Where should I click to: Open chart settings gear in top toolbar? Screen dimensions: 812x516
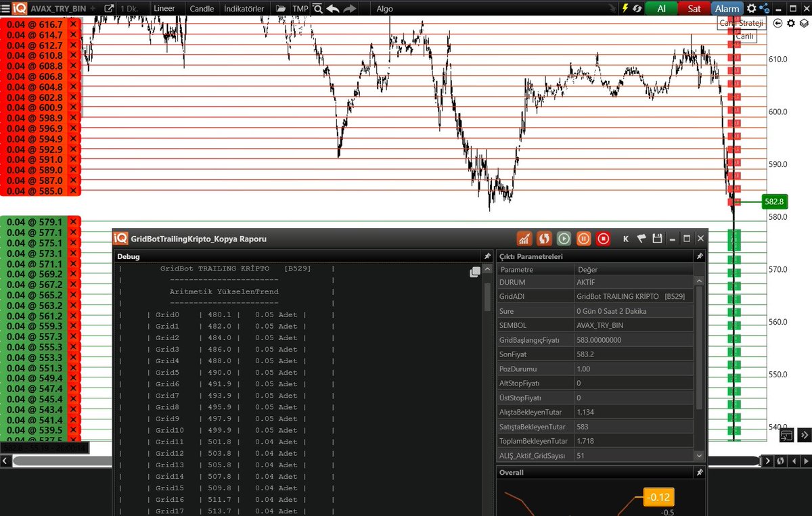pos(751,9)
